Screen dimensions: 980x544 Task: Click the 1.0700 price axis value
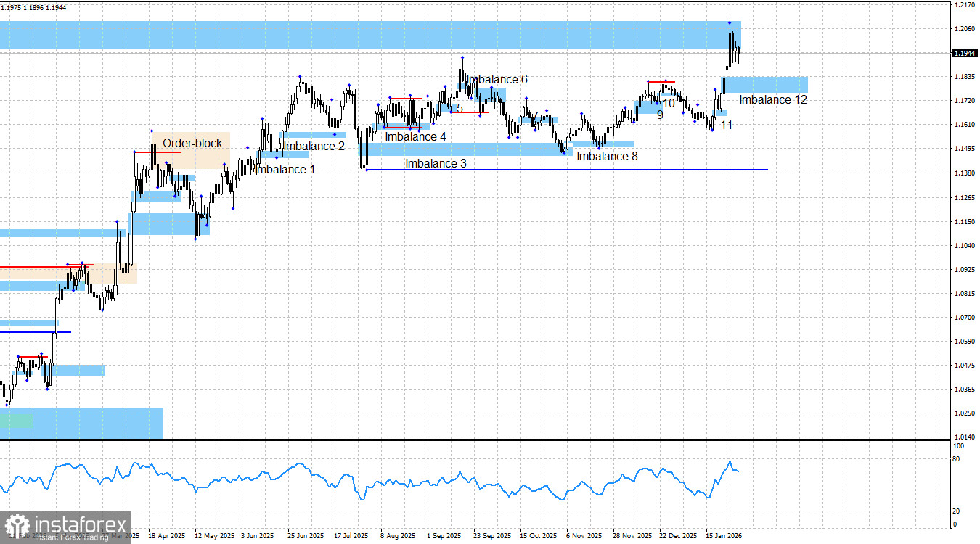click(965, 317)
